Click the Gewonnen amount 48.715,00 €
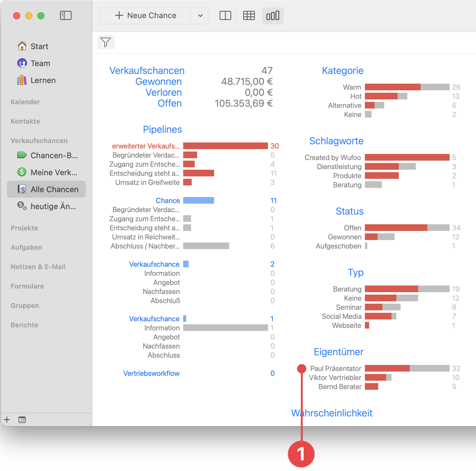The width and height of the screenshot is (476, 471). pyautogui.click(x=247, y=82)
